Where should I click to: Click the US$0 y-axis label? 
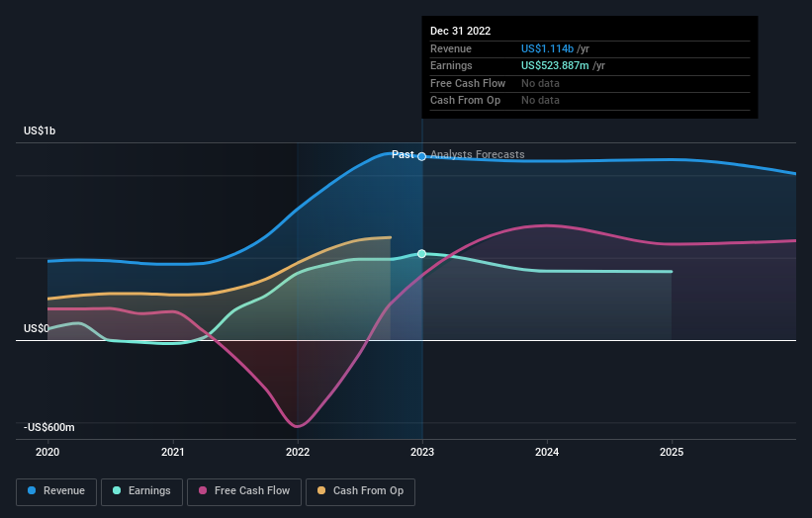(37, 328)
